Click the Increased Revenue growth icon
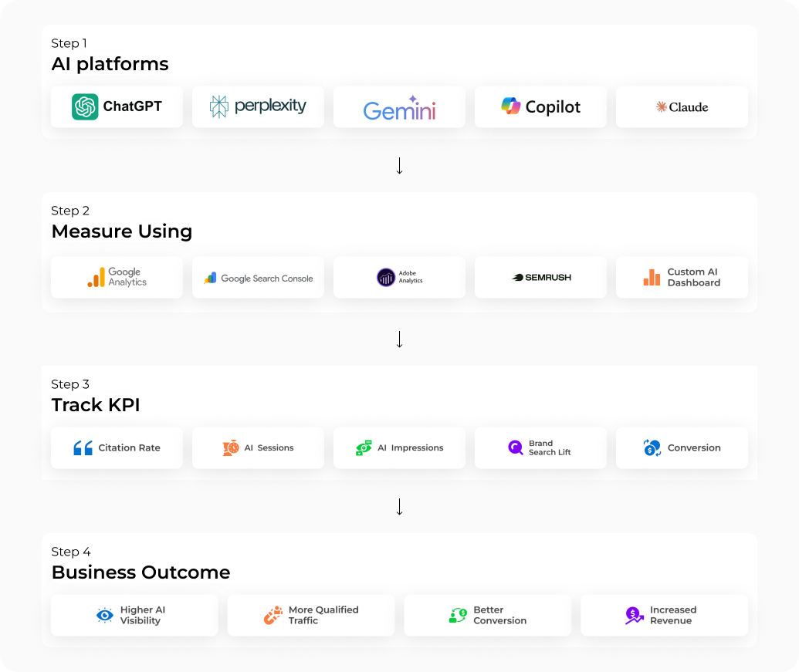 [635, 616]
